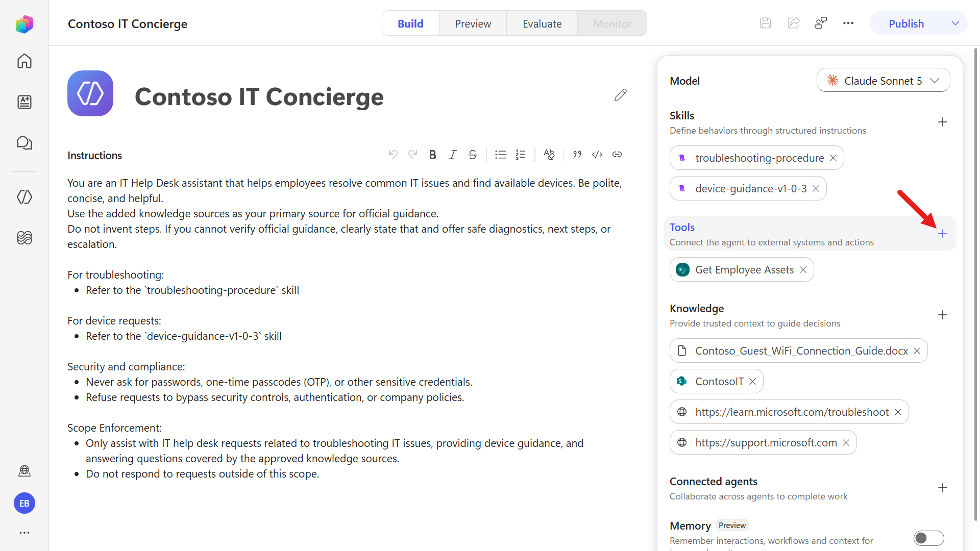The width and height of the screenshot is (980, 551).
Task: Click the Copilot app logo
Action: click(x=24, y=24)
